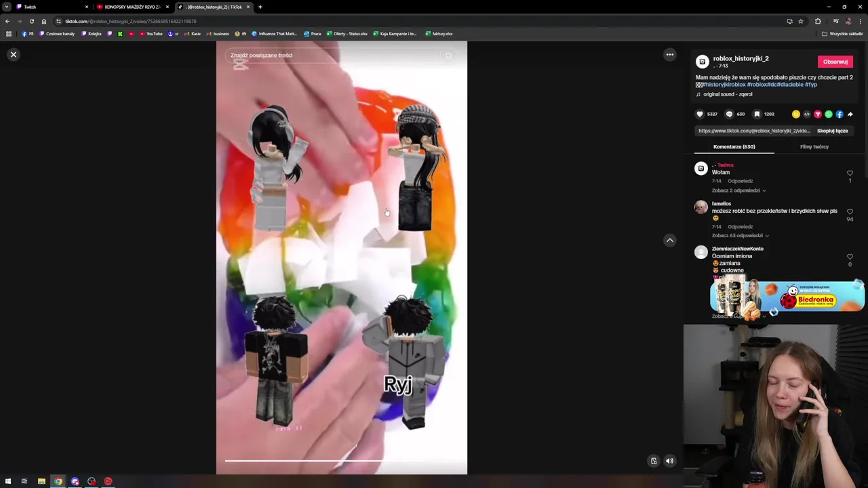Image resolution: width=868 pixels, height=488 pixels.
Task: Close the TikTok video viewer with X
Action: pos(13,54)
